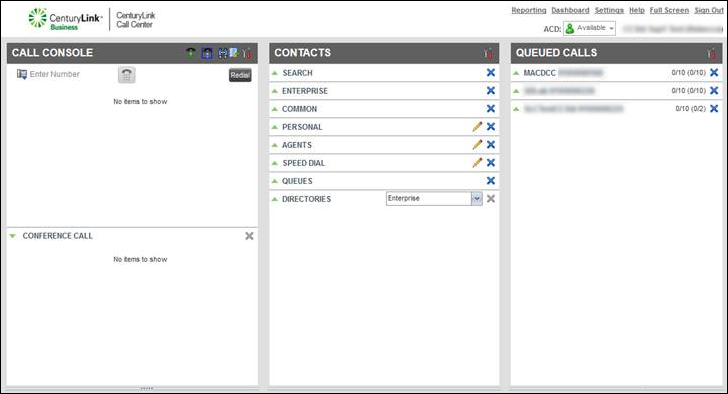Image resolution: width=728 pixels, height=394 pixels.
Task: Open the ACD state Available dropdown
Action: tap(589, 28)
